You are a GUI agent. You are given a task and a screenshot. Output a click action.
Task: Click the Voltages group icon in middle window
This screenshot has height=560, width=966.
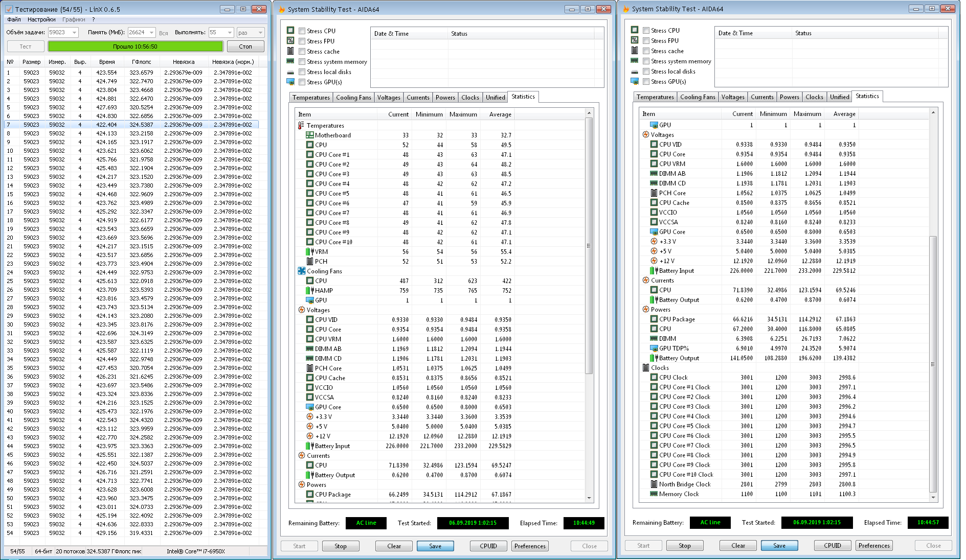coord(301,310)
